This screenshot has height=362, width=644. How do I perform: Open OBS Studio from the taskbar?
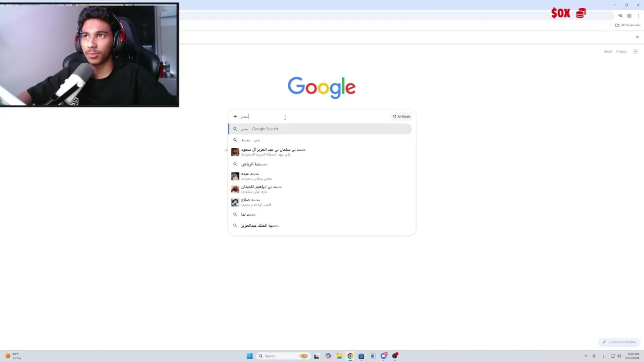point(395,356)
